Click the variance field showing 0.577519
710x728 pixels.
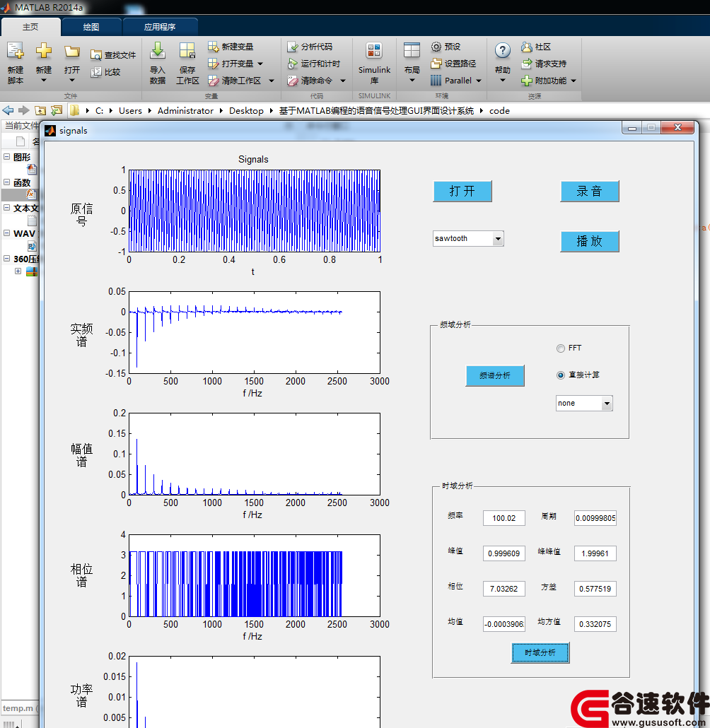(x=595, y=589)
